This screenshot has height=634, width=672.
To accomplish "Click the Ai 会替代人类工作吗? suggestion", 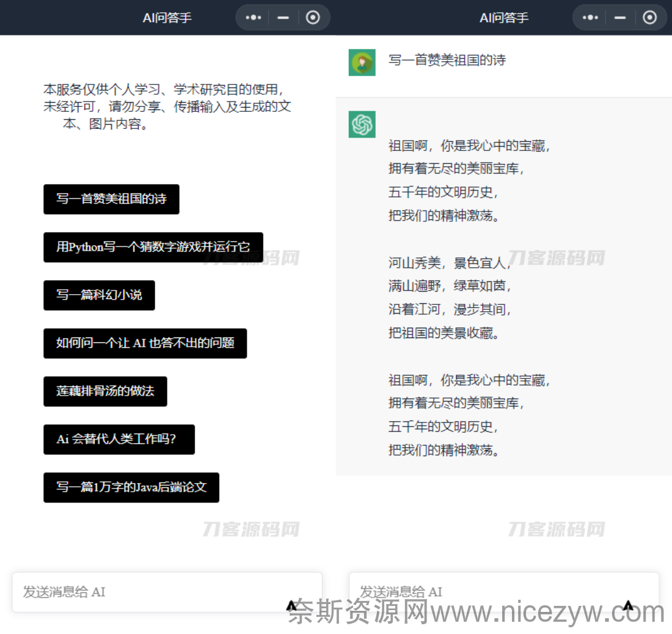I will pyautogui.click(x=119, y=439).
